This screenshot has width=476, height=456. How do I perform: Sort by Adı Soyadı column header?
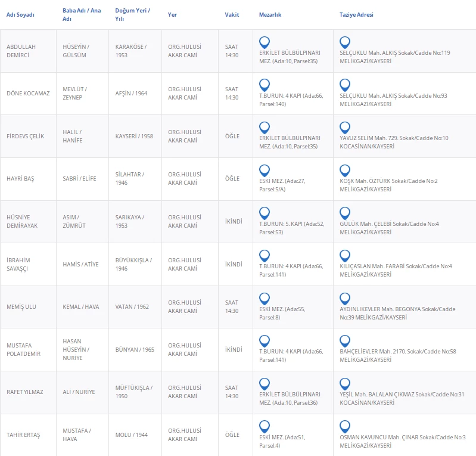[20, 15]
